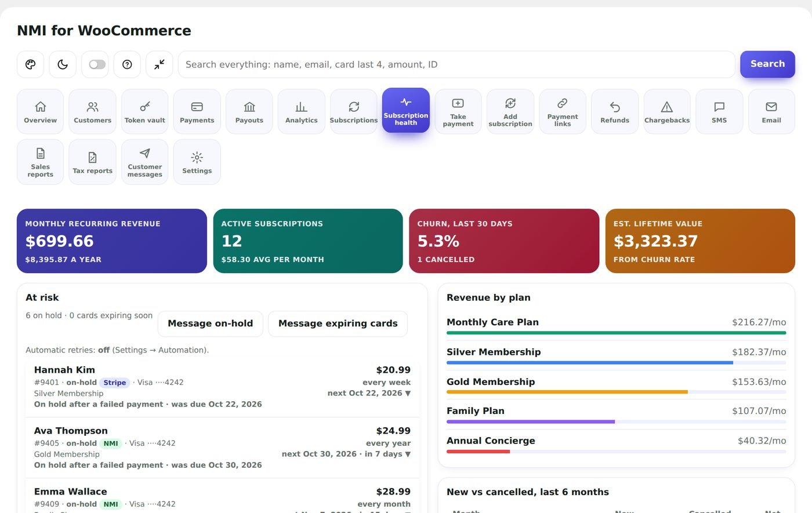Click the Message on-hold button
Screen dimensions: 812x513
point(210,323)
